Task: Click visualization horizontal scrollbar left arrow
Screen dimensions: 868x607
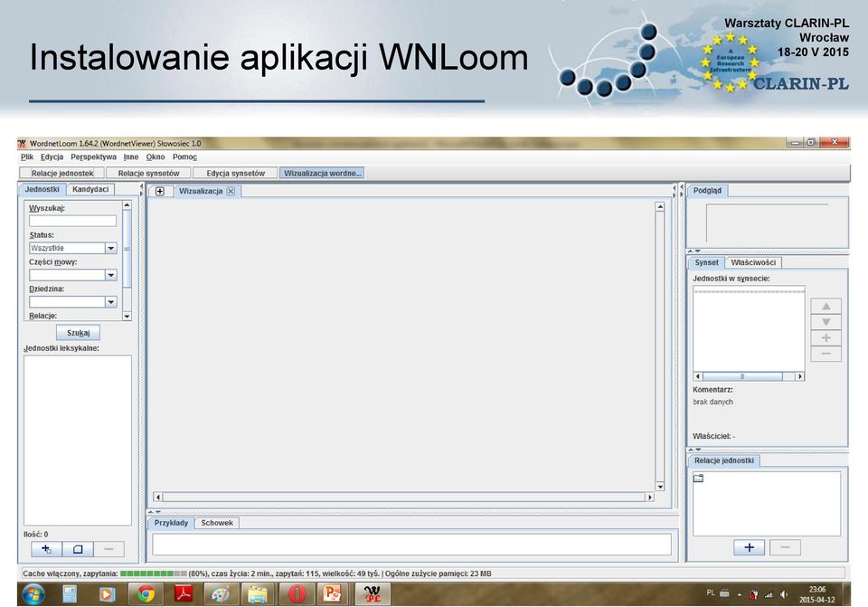Action: tap(157, 498)
